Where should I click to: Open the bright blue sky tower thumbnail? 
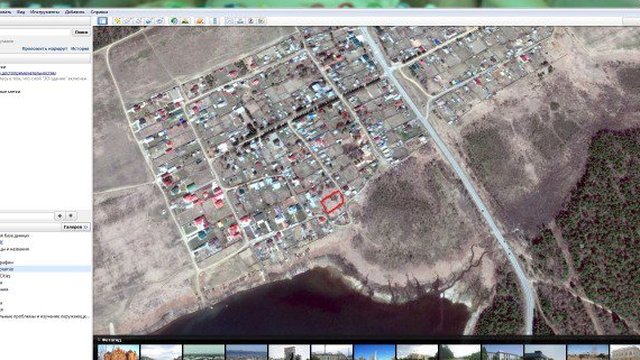point(374,352)
